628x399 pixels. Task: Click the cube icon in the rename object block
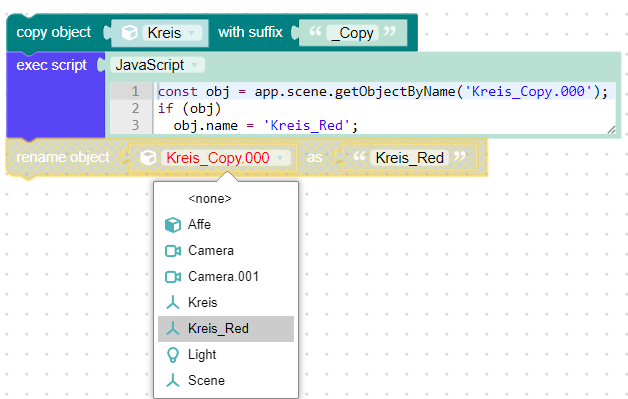[148, 157]
